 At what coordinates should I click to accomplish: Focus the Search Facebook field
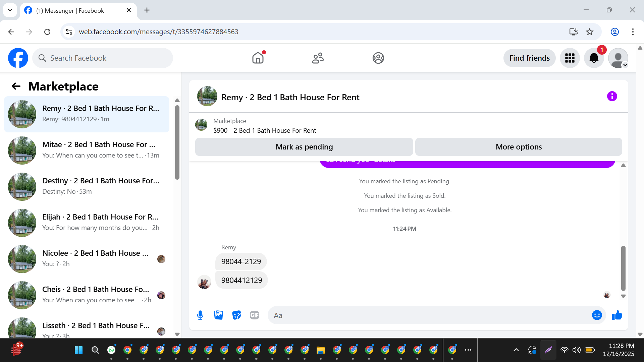tap(103, 58)
